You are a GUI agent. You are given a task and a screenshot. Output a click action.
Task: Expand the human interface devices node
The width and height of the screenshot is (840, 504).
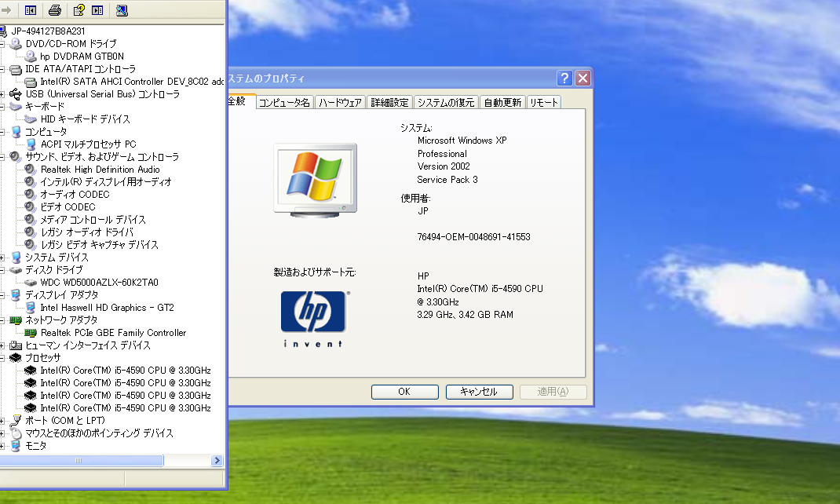2,345
